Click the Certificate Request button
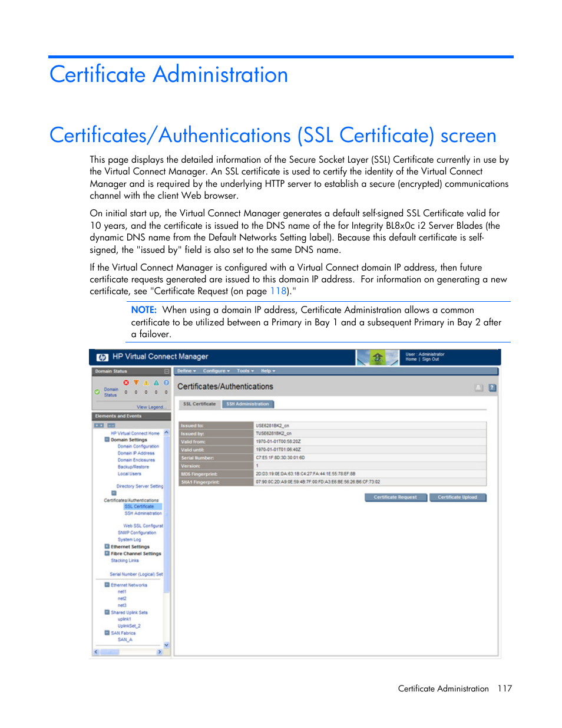 coord(395,498)
